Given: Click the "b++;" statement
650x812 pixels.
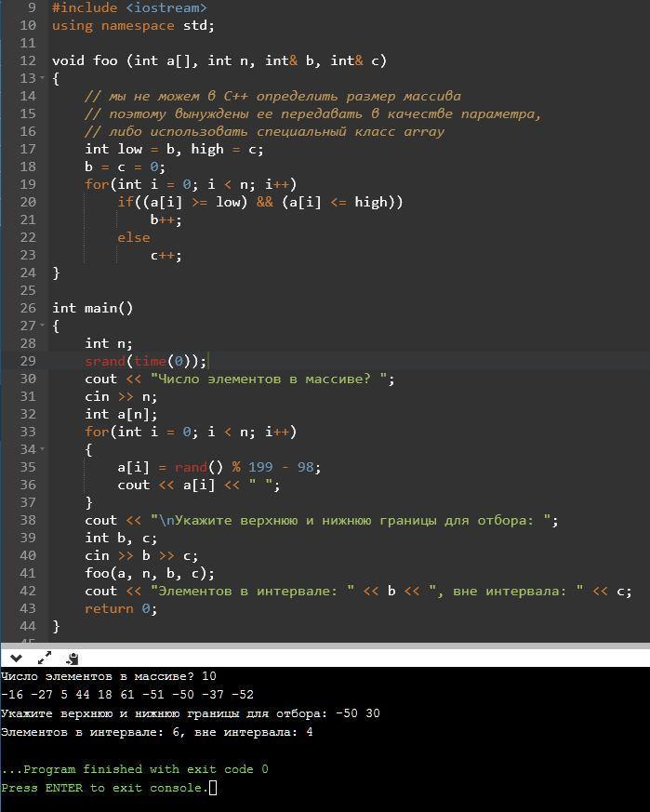Looking at the screenshot, I should click(166, 220).
